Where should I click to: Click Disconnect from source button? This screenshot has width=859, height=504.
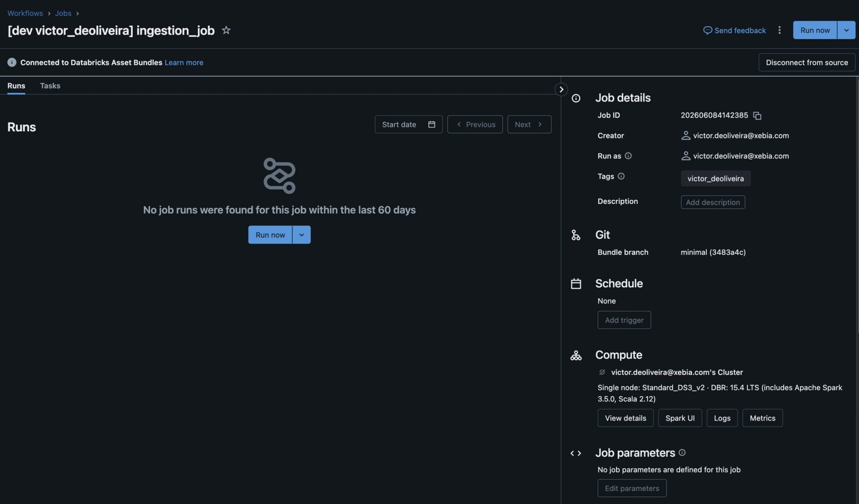807,62
